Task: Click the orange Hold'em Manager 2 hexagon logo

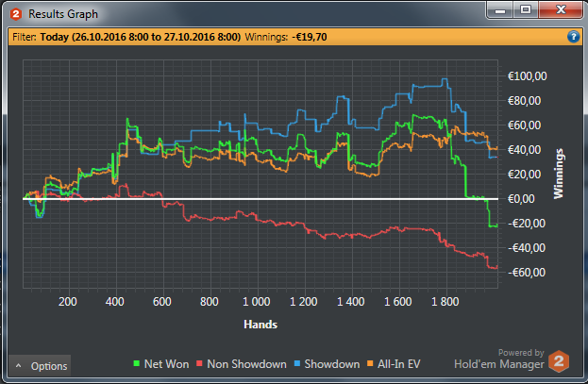Action: pyautogui.click(x=559, y=361)
